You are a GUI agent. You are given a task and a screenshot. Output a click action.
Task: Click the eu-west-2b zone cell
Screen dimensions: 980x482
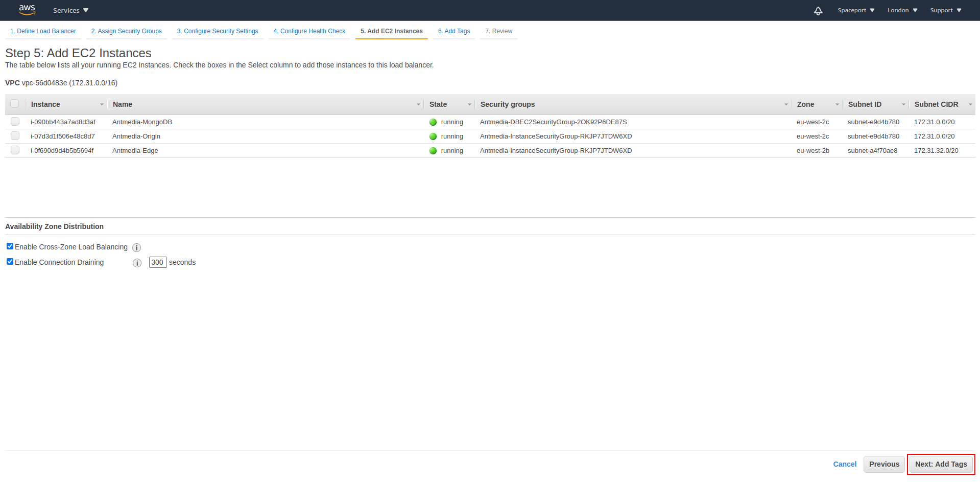(813, 151)
